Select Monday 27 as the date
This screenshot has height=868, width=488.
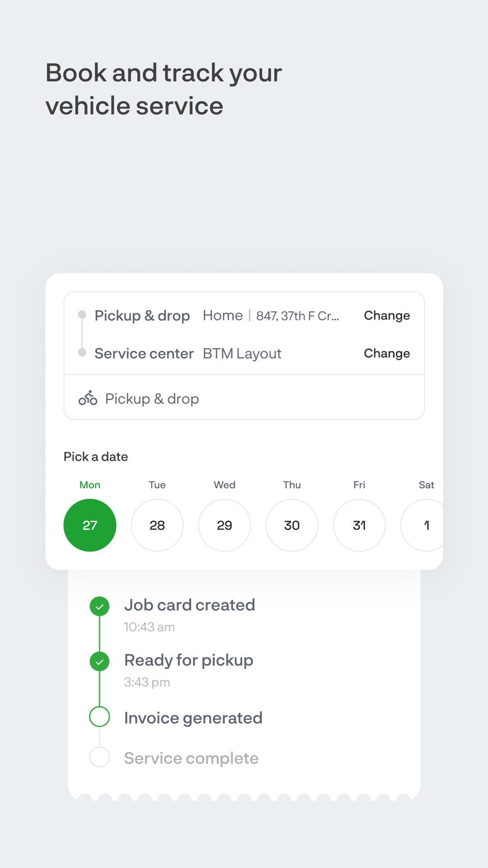pos(90,525)
